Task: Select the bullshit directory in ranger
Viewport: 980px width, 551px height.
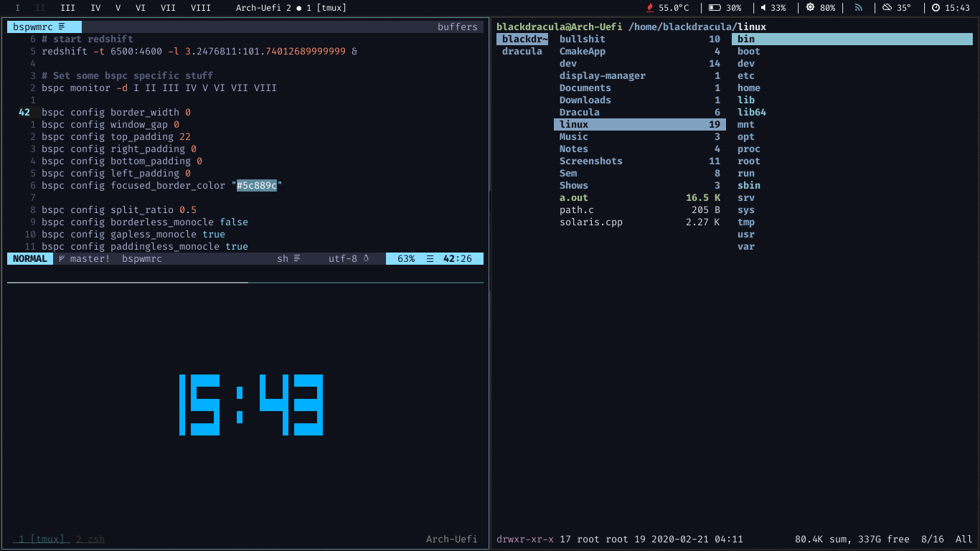Action: (640, 39)
